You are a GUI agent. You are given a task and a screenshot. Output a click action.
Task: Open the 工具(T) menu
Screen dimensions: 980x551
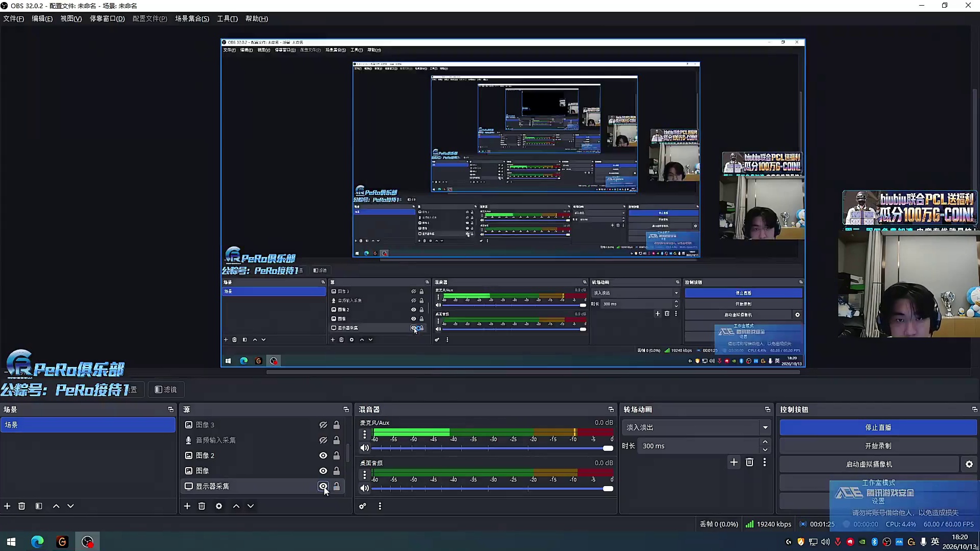pos(228,19)
